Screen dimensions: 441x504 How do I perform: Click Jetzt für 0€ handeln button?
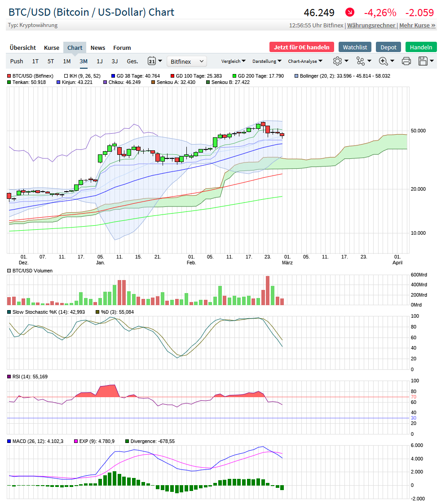click(x=302, y=47)
